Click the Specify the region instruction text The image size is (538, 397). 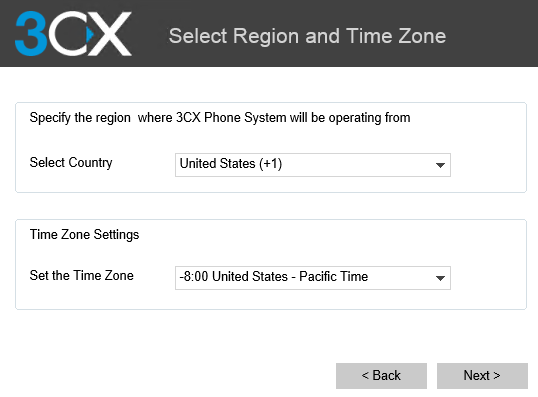(x=220, y=118)
